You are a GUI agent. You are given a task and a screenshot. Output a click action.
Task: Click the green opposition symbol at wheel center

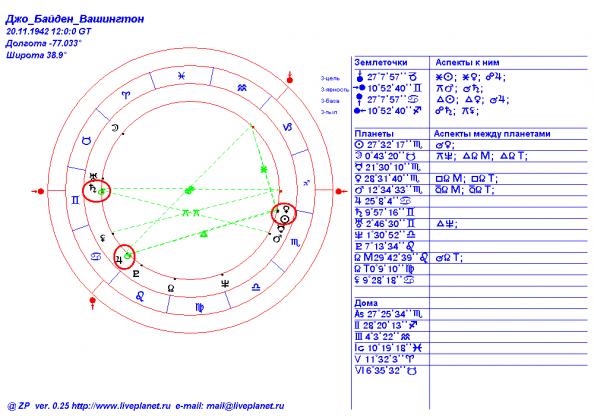189,190
